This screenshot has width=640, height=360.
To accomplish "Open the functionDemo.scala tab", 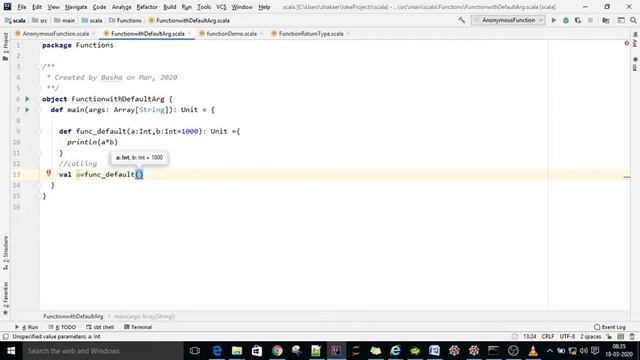I will click(x=231, y=34).
